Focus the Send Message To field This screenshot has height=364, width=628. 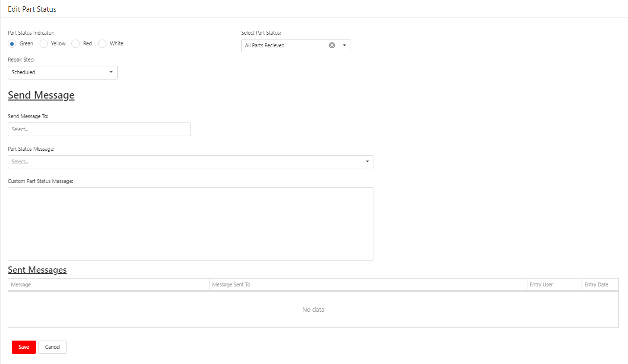tap(99, 129)
